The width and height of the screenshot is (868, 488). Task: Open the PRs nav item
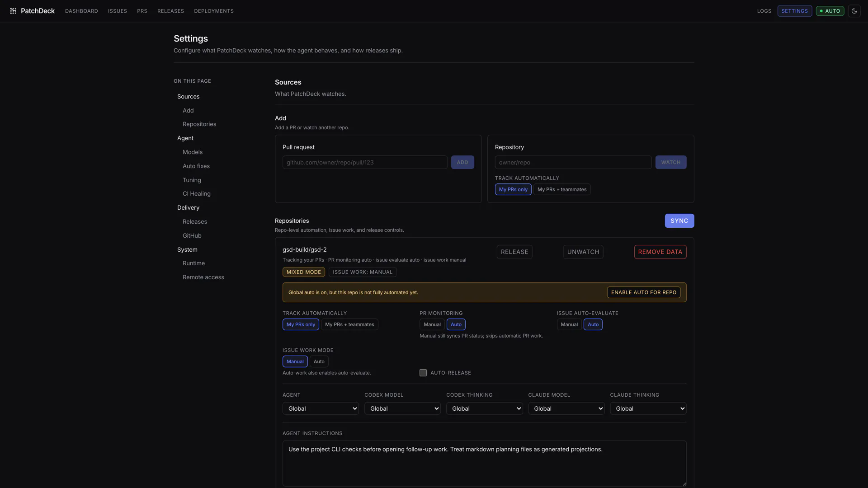(142, 11)
